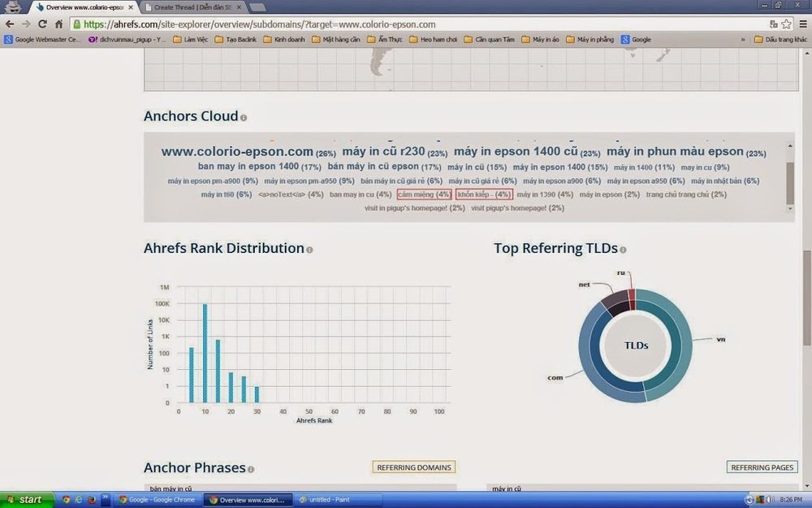Reload the Ahrefs page
Viewport: 812px width, 508px height.
tap(42, 24)
